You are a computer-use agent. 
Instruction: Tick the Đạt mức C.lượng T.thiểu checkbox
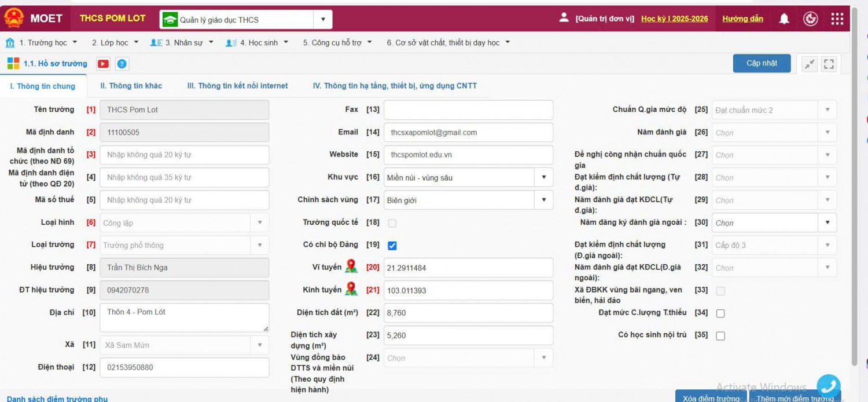tap(720, 313)
